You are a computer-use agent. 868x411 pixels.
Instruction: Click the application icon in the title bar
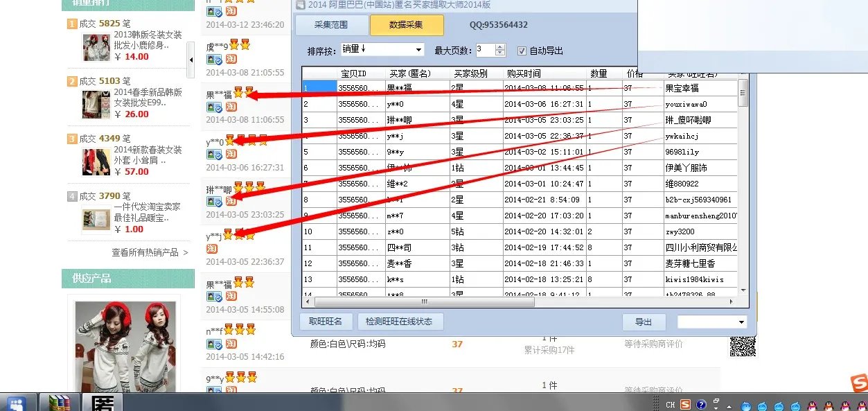[301, 6]
